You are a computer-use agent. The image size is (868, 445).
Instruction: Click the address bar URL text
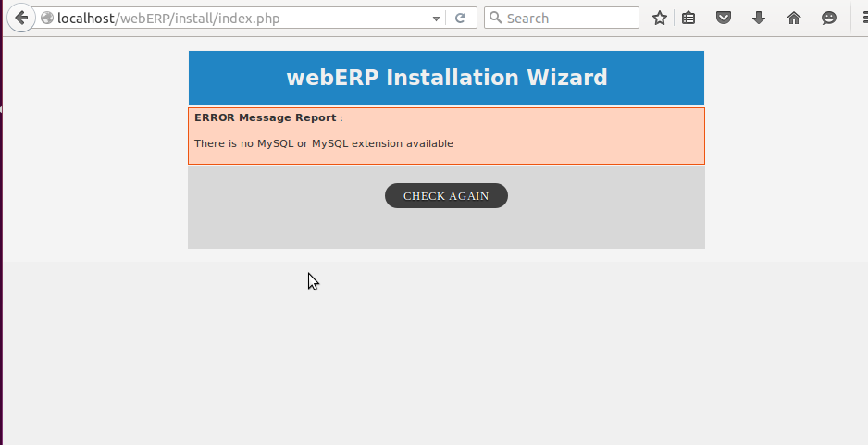pyautogui.click(x=168, y=19)
